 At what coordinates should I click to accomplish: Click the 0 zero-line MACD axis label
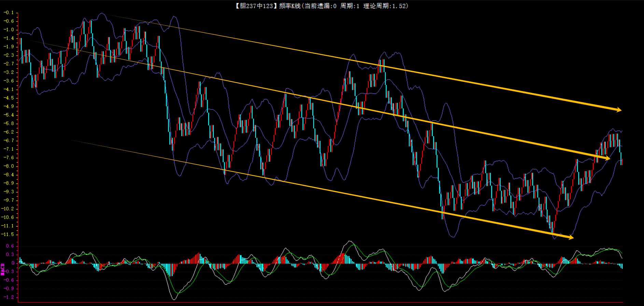click(x=13, y=263)
